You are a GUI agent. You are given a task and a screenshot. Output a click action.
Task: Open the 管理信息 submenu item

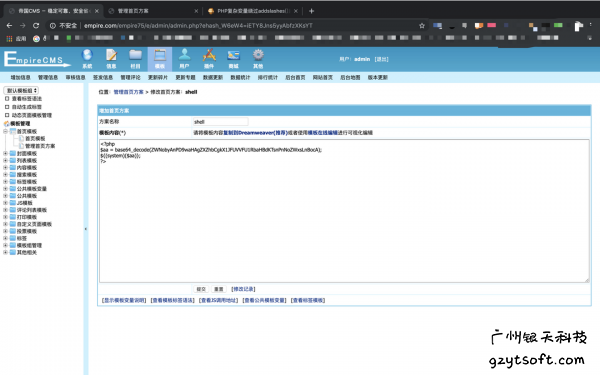coord(48,77)
